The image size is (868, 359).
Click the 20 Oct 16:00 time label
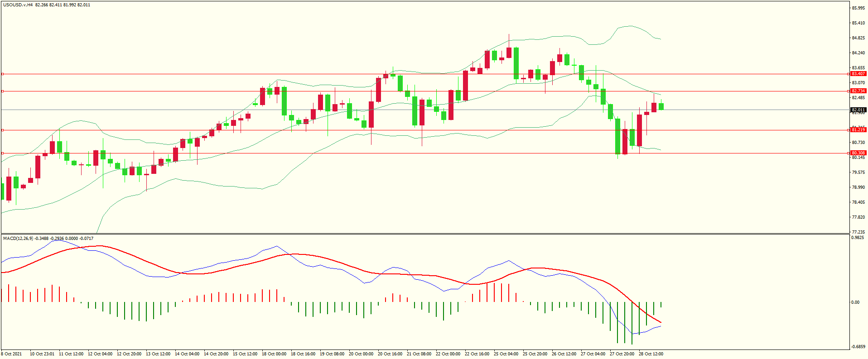tap(390, 354)
